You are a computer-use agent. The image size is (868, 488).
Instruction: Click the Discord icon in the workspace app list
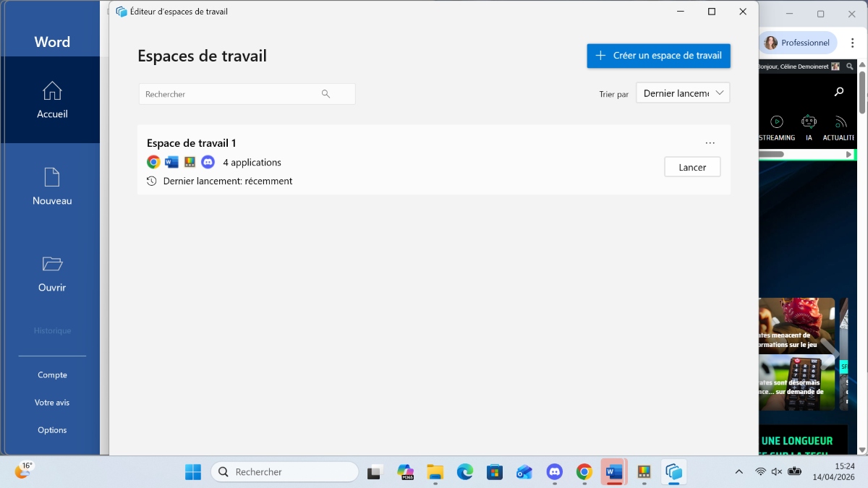click(208, 162)
